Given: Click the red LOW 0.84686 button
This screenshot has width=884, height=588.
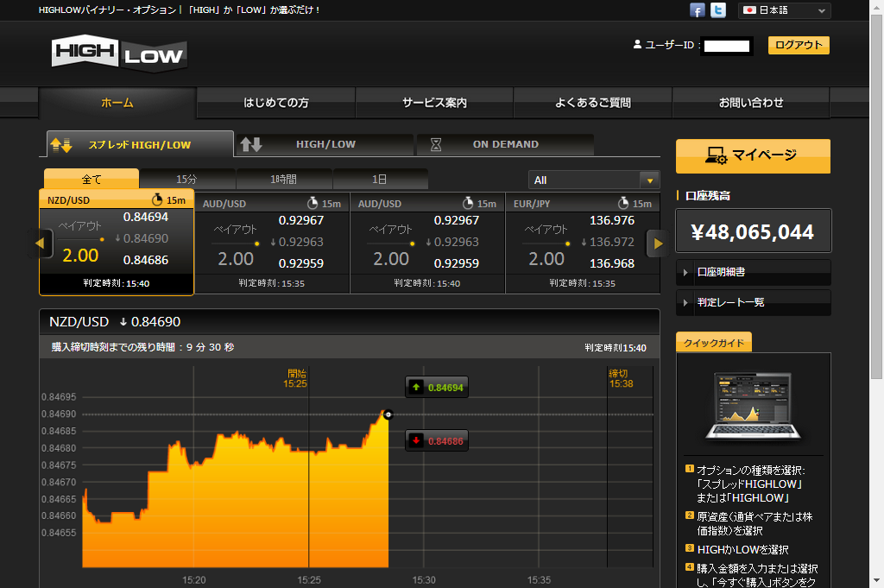Looking at the screenshot, I should [436, 441].
